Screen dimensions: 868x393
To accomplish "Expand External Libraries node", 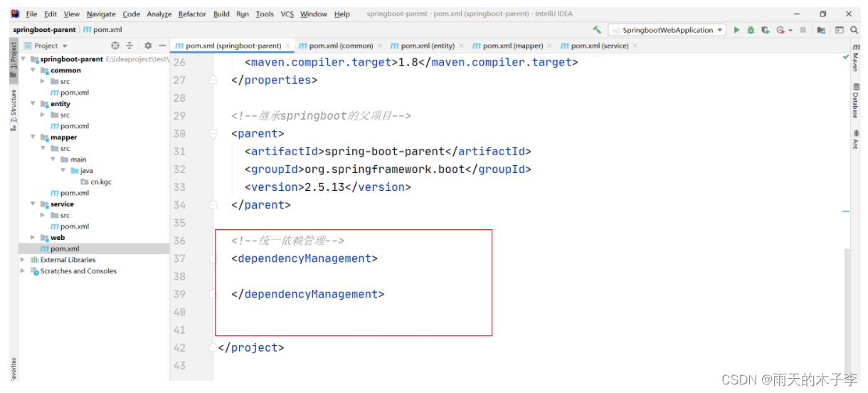I will (x=23, y=260).
